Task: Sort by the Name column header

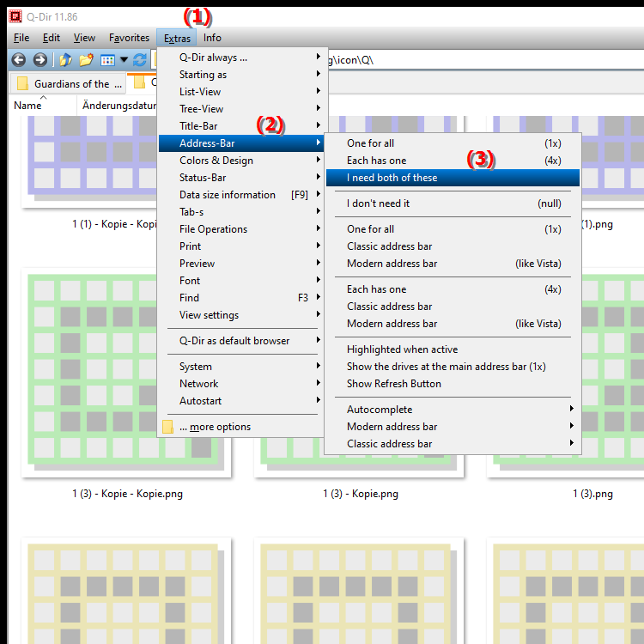Action: [43, 106]
